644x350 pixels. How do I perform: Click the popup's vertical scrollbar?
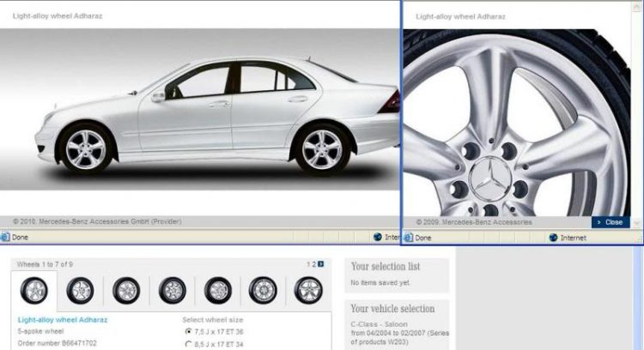(636, 115)
